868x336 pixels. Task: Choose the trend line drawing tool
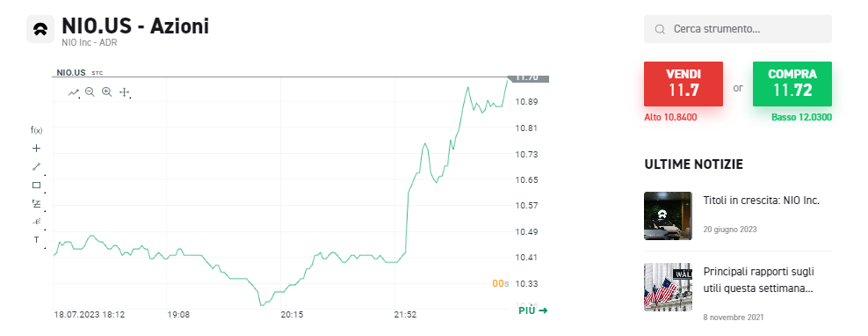click(x=37, y=166)
